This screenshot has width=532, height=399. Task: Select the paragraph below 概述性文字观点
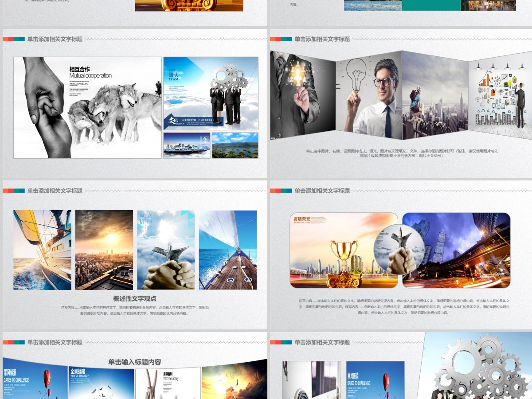coord(135,310)
